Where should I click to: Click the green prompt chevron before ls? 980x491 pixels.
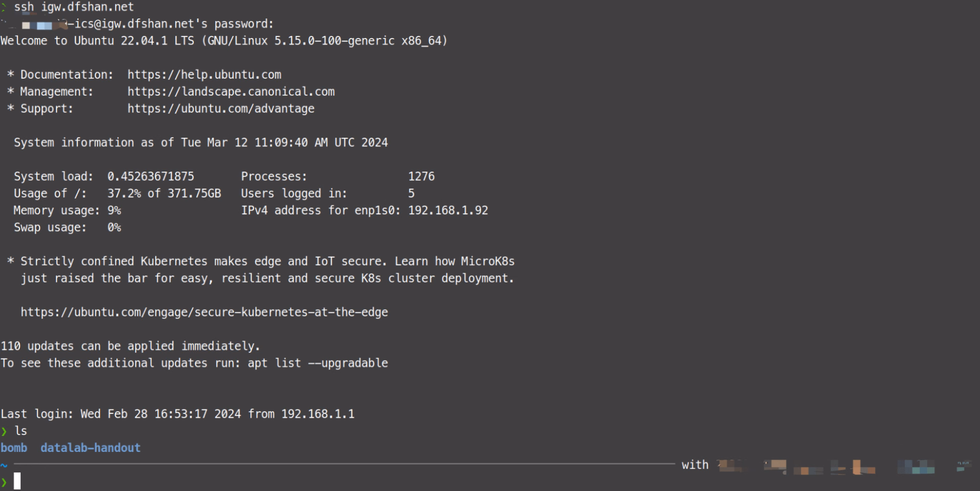4,431
